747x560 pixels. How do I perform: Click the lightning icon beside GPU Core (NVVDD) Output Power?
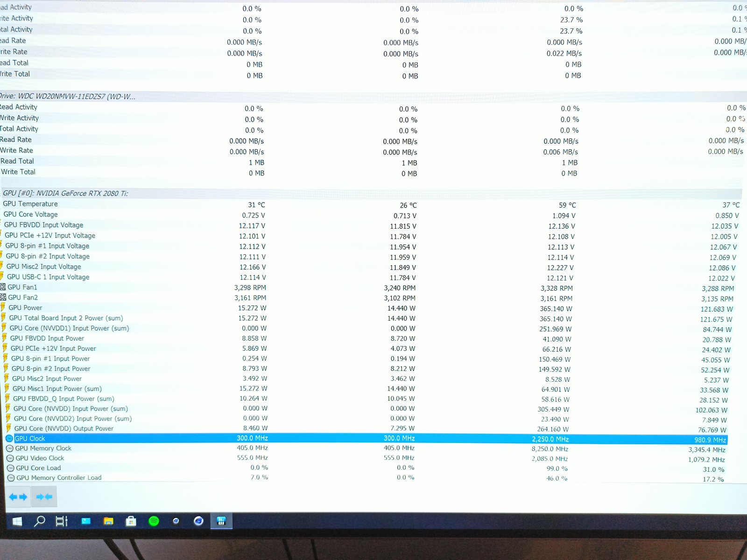pyautogui.click(x=9, y=428)
